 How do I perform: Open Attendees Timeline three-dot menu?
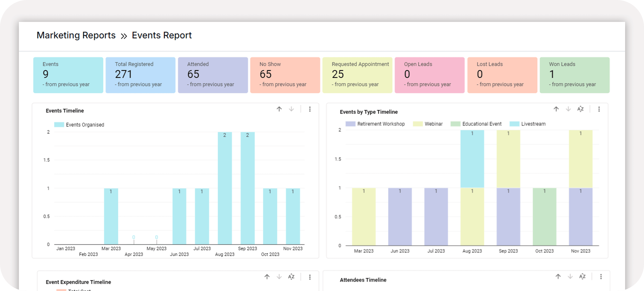601,276
